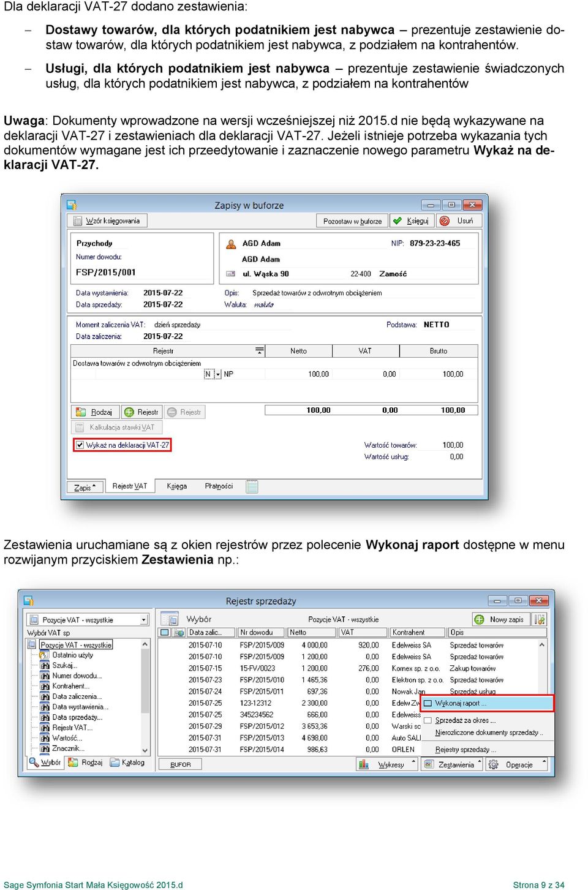Open the Wykresy charts dropdown button

tap(386, 765)
